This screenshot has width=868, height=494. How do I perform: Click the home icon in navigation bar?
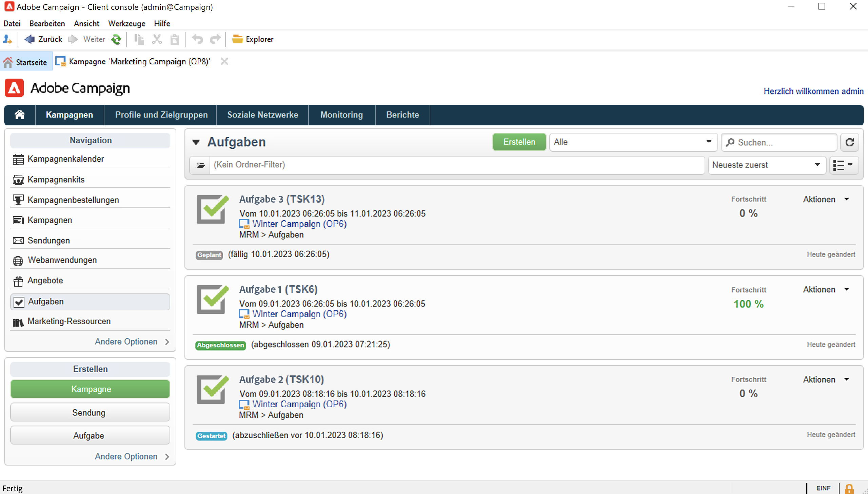tap(20, 115)
